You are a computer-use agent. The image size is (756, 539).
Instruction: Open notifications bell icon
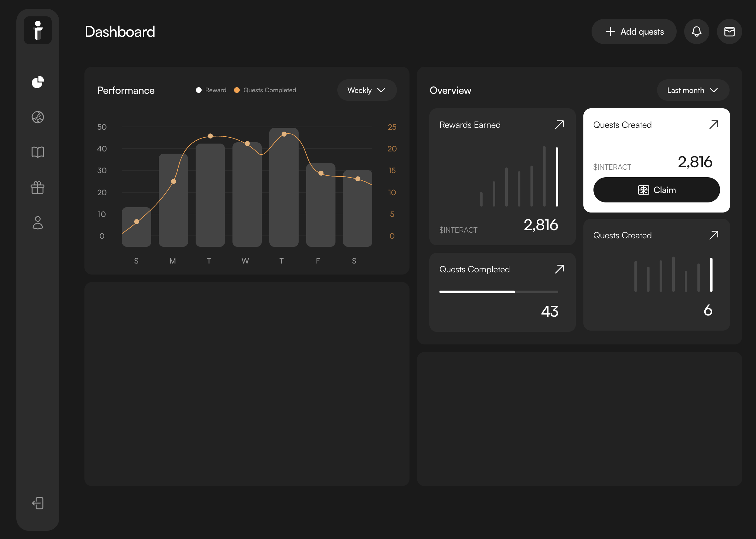pos(696,31)
